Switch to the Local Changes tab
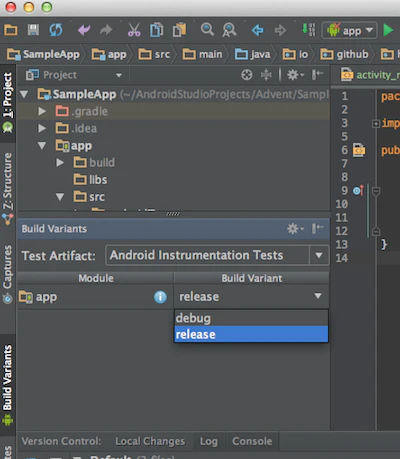Screen dimensions: 400x459 click(150, 441)
